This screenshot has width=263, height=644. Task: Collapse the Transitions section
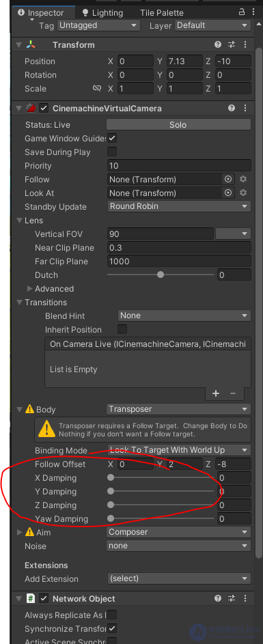coord(19,303)
